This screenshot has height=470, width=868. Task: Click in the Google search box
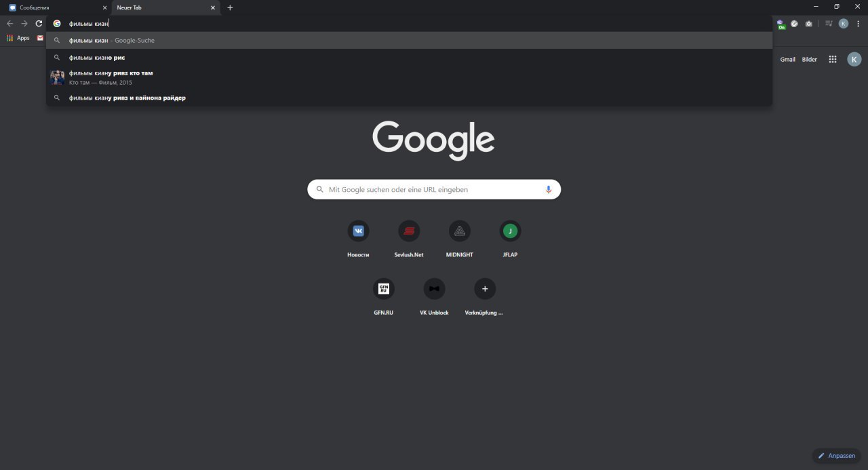click(x=434, y=190)
